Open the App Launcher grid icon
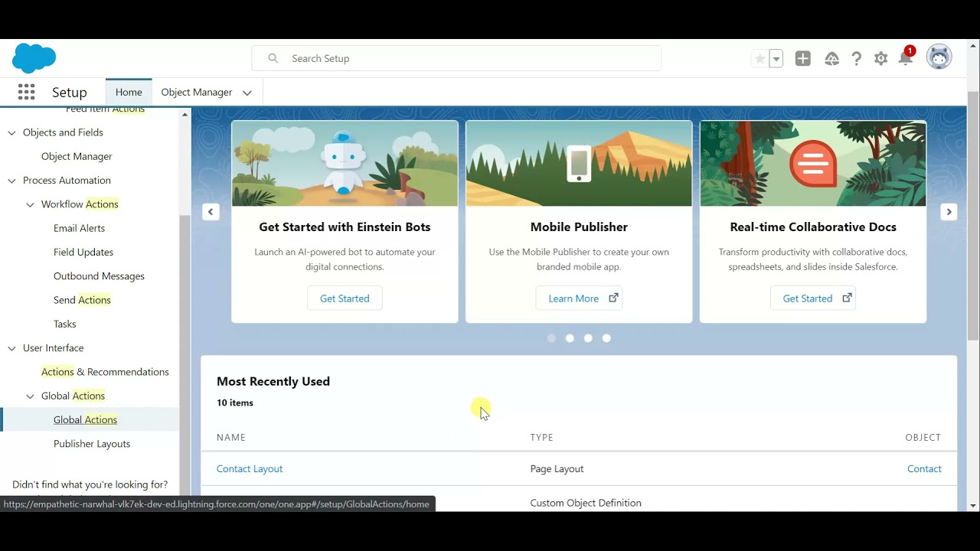980x551 pixels. [26, 92]
